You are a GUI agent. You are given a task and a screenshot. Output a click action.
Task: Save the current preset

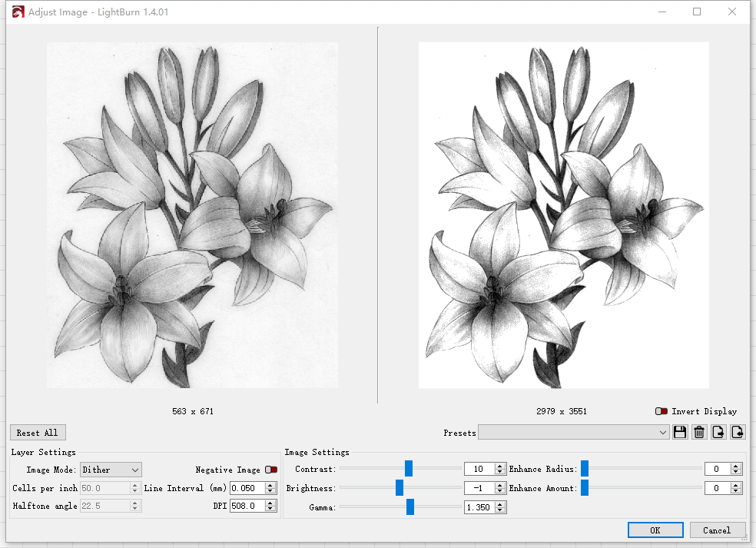click(680, 432)
